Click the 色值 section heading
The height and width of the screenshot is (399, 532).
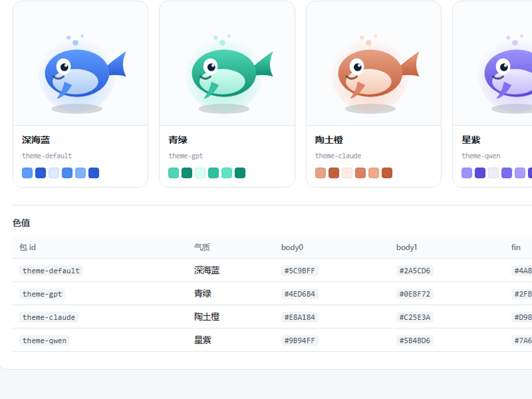pos(22,223)
